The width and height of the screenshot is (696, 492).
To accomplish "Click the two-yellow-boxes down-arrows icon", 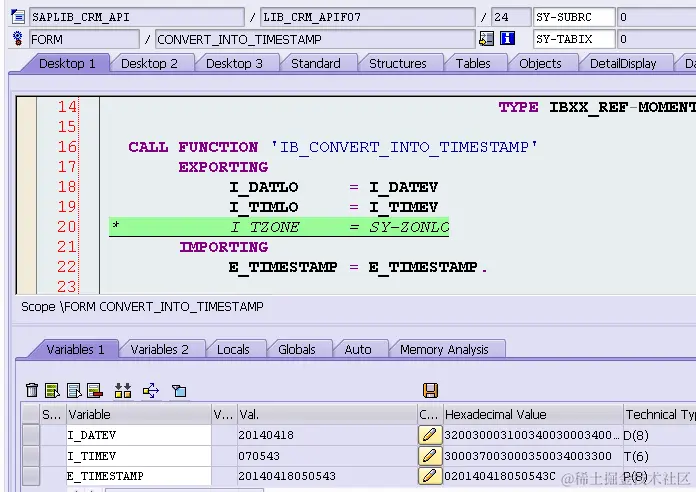I will pyautogui.click(x=123, y=390).
